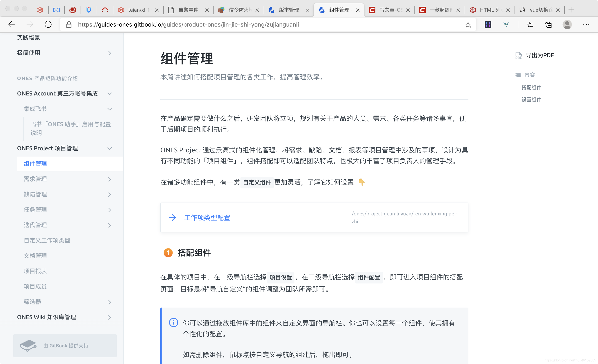Image resolution: width=598 pixels, height=364 pixels.
Task: Click the 组件管理 page title
Action: (x=187, y=59)
